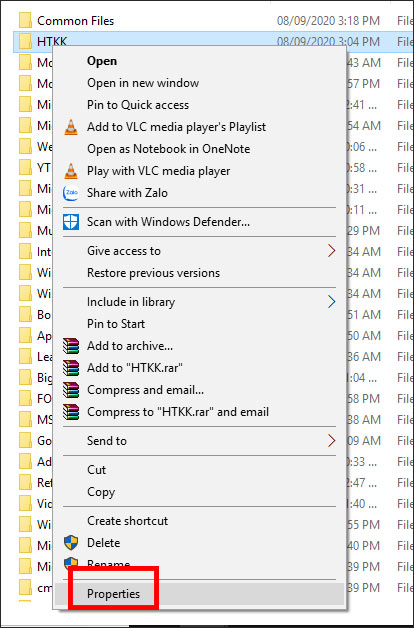Select Properties at the menu bottom
This screenshot has height=628, width=414.
[x=114, y=594]
